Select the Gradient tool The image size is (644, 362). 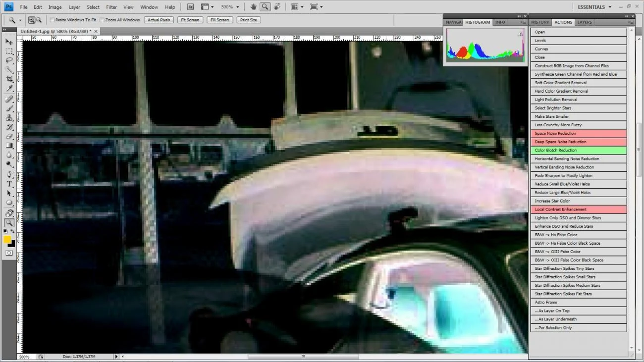pyautogui.click(x=9, y=146)
